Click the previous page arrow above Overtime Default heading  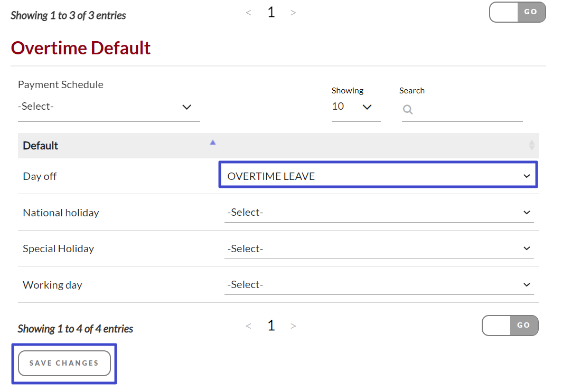click(x=248, y=13)
